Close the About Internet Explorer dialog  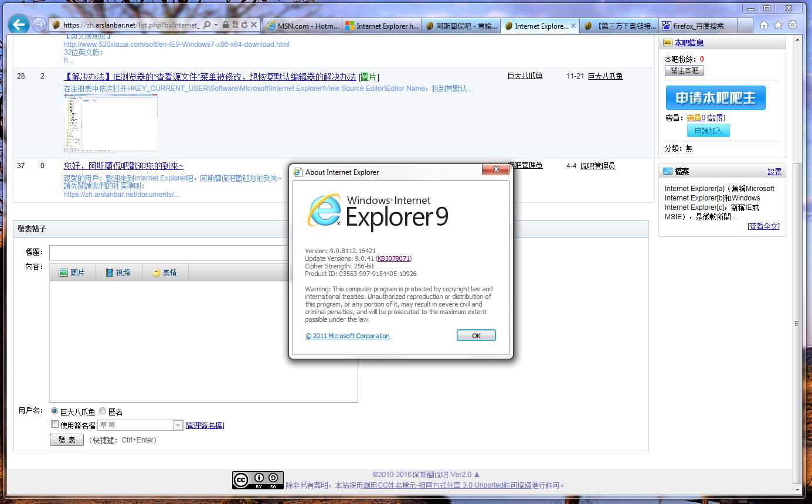(x=496, y=170)
